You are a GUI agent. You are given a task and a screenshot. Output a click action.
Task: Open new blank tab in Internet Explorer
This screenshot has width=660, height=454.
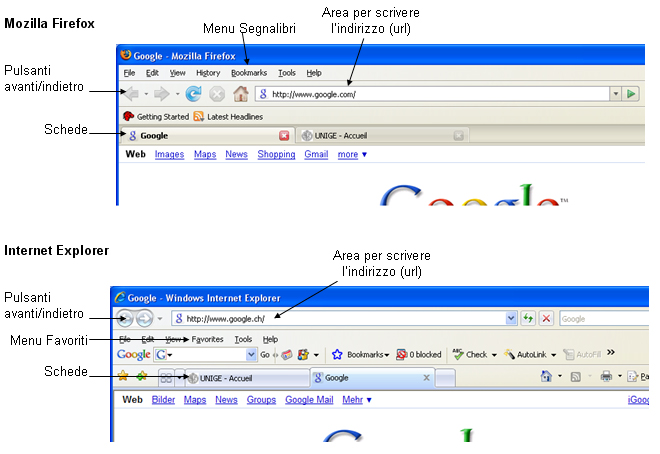pyautogui.click(x=445, y=377)
